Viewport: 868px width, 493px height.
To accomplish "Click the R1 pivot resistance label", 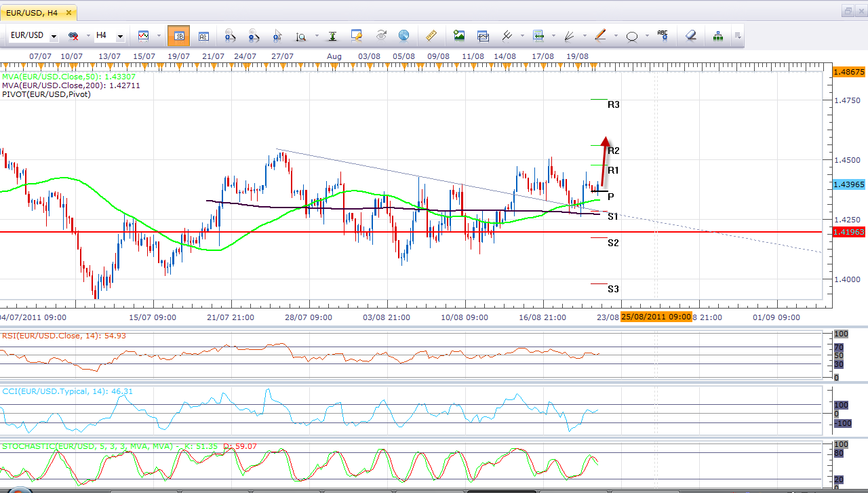I will tap(613, 170).
